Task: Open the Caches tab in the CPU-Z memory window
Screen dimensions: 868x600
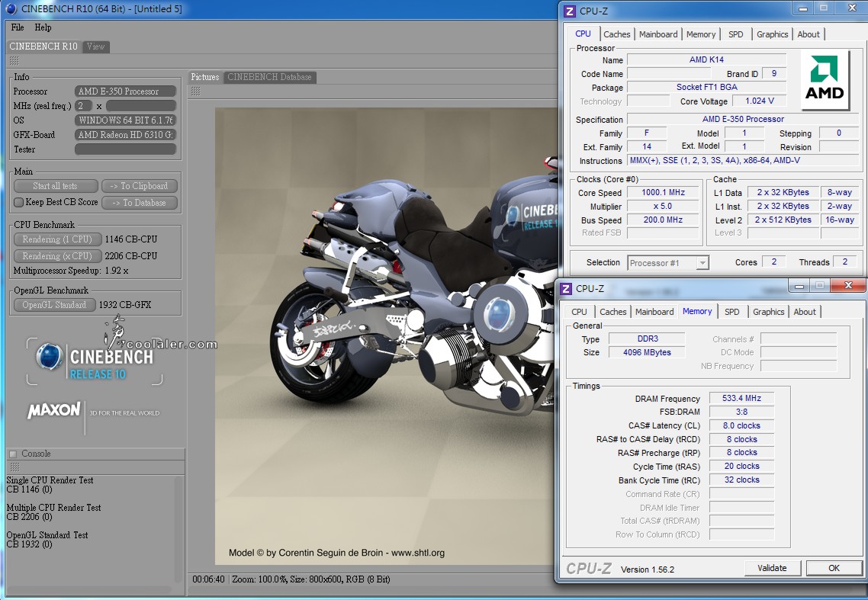Action: tap(612, 312)
